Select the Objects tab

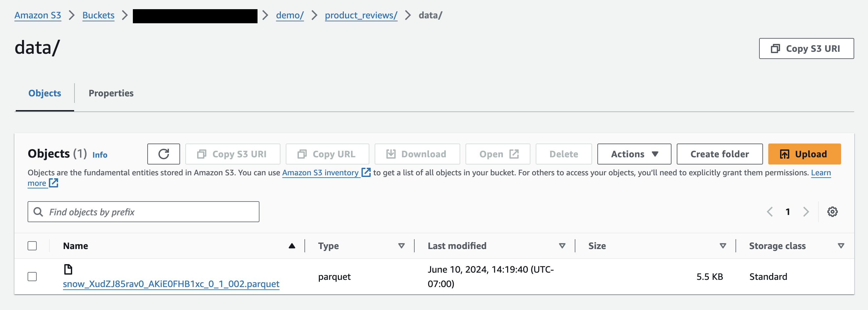pyautogui.click(x=45, y=93)
